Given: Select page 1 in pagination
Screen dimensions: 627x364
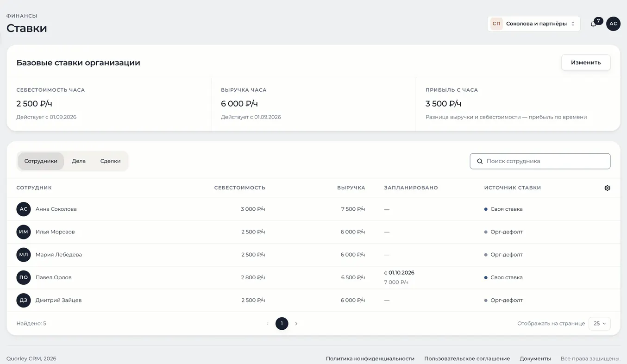Looking at the screenshot, I should point(282,323).
